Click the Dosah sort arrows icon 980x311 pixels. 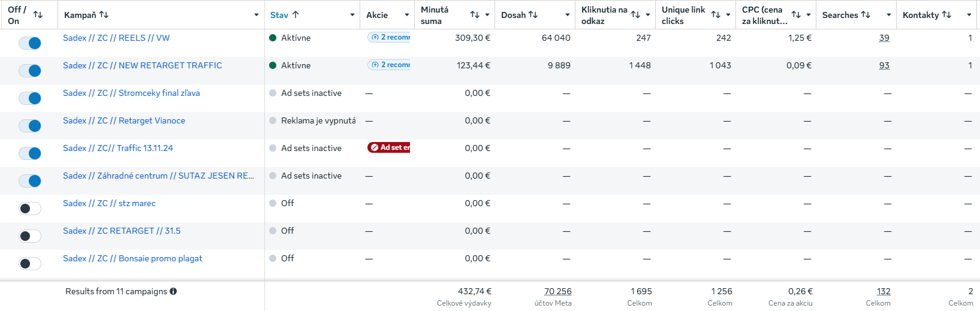pyautogui.click(x=533, y=14)
